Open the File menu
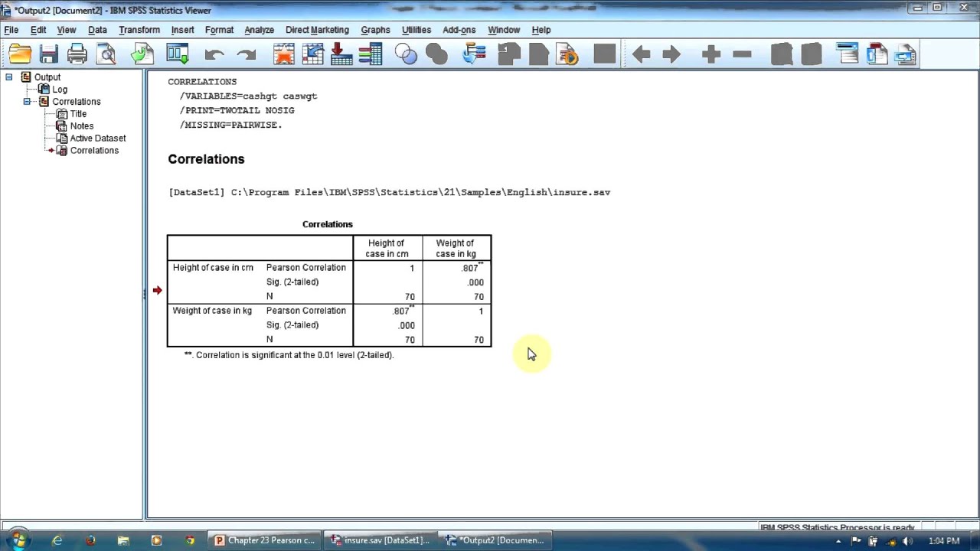Image resolution: width=980 pixels, height=551 pixels. tap(11, 30)
